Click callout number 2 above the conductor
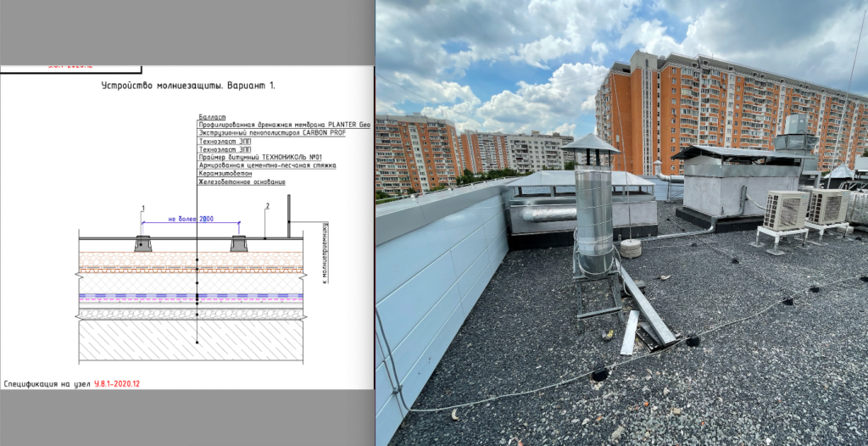The image size is (868, 446). tap(267, 206)
